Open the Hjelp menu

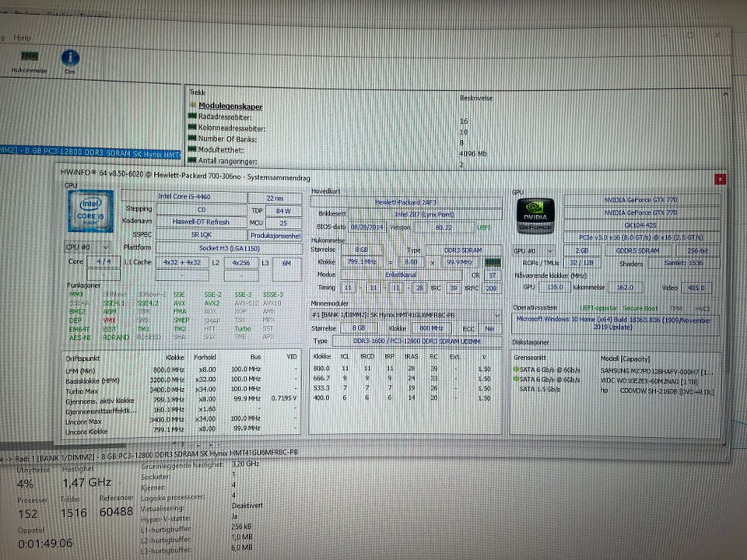click(22, 37)
